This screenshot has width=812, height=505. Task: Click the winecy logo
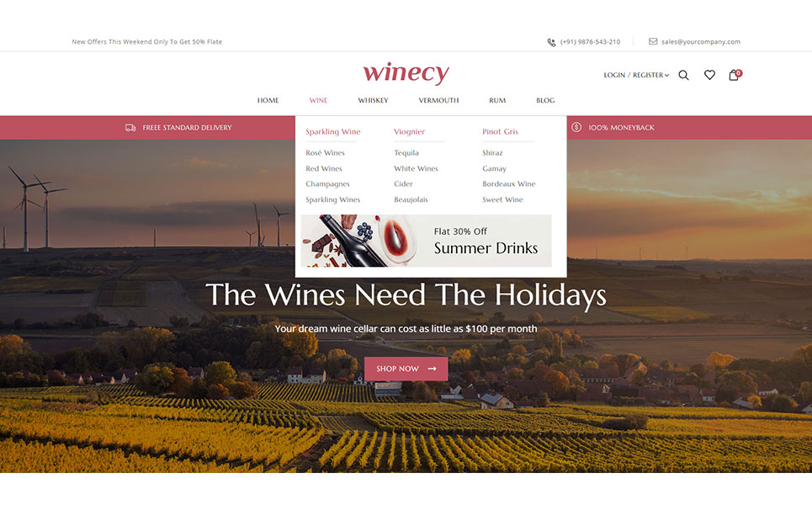(406, 72)
